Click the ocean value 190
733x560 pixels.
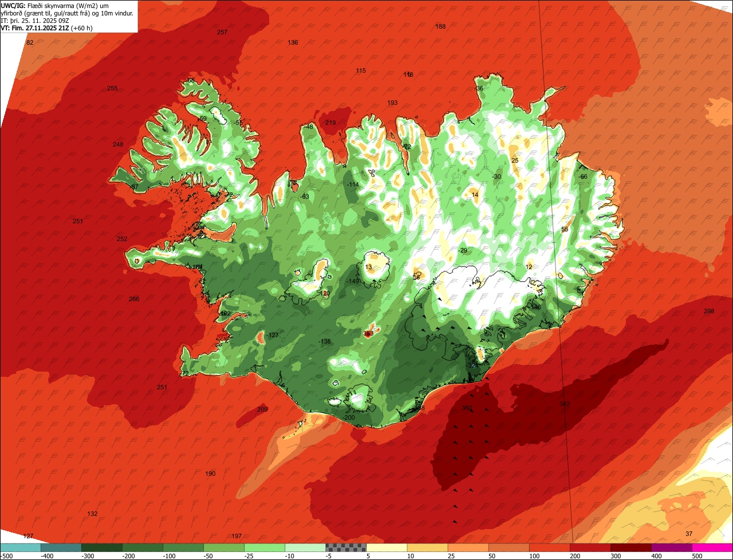pyautogui.click(x=210, y=474)
